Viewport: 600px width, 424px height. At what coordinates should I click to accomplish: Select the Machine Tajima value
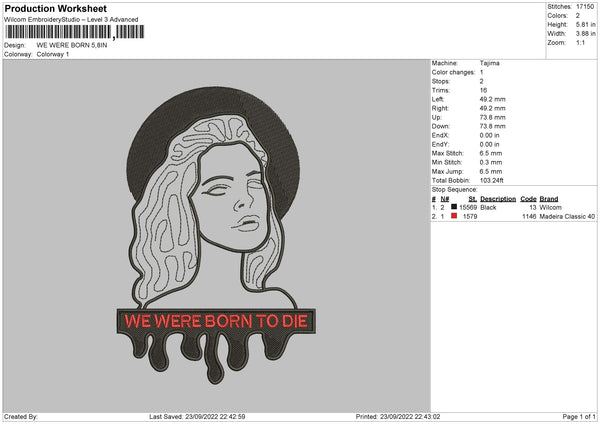(489, 63)
